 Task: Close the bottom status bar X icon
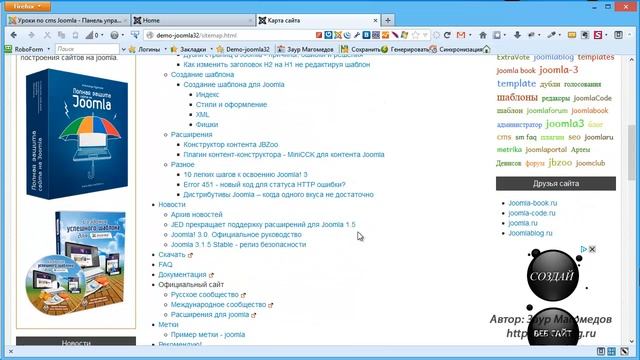(x=11, y=351)
